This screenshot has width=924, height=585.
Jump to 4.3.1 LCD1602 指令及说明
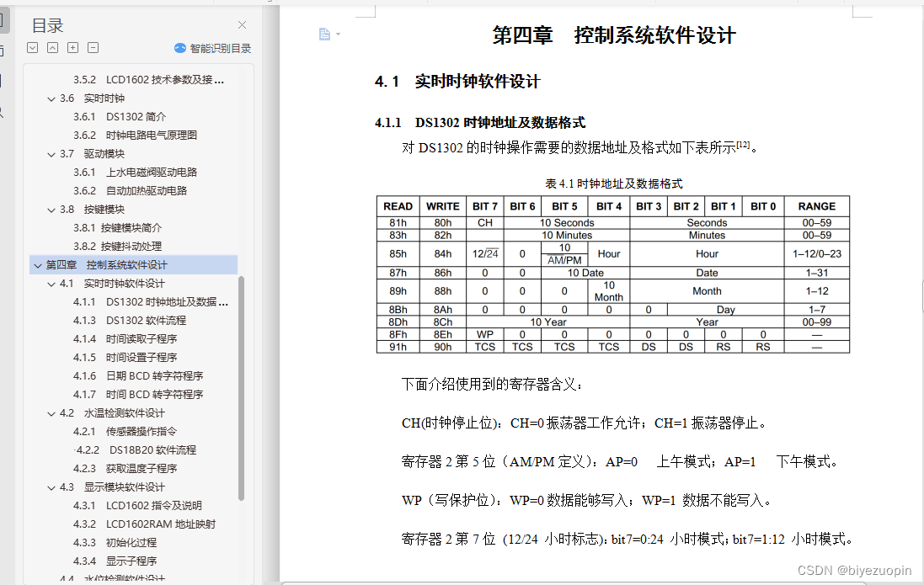pos(137,506)
